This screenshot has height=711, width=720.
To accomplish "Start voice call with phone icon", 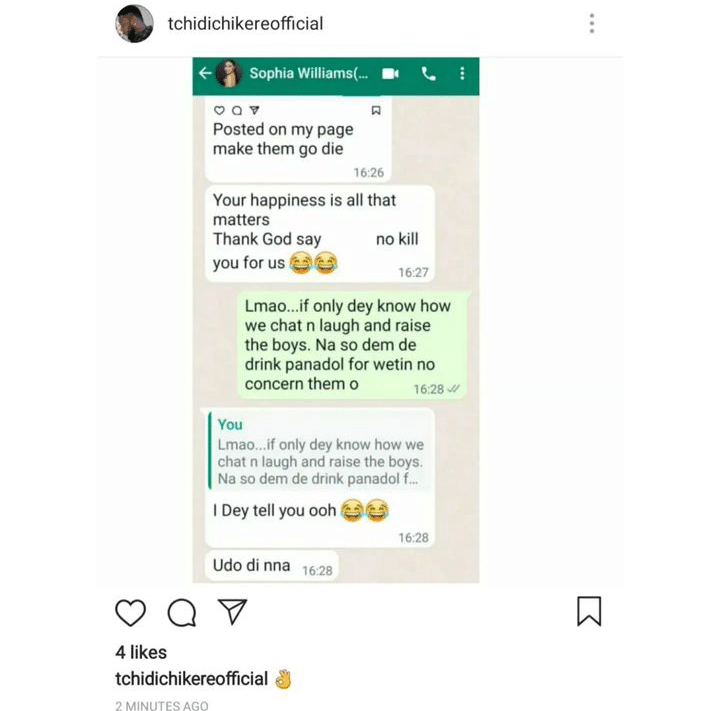I will (x=429, y=73).
